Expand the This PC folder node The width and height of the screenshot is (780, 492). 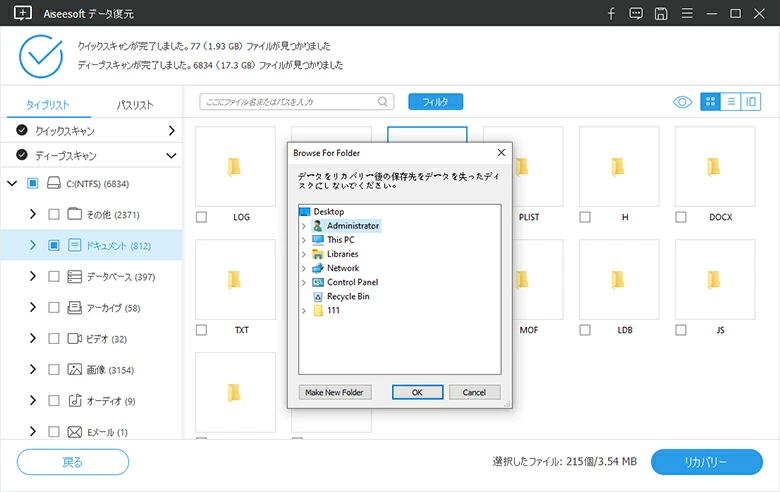click(x=304, y=240)
